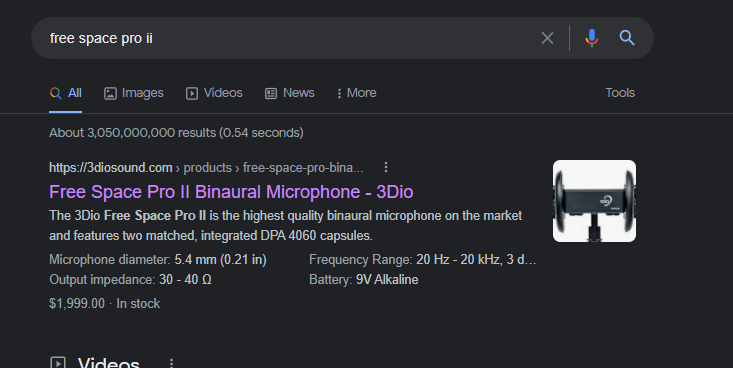Open the 3Dio microphone product thumbnail
This screenshot has width=733, height=368.
594,201
